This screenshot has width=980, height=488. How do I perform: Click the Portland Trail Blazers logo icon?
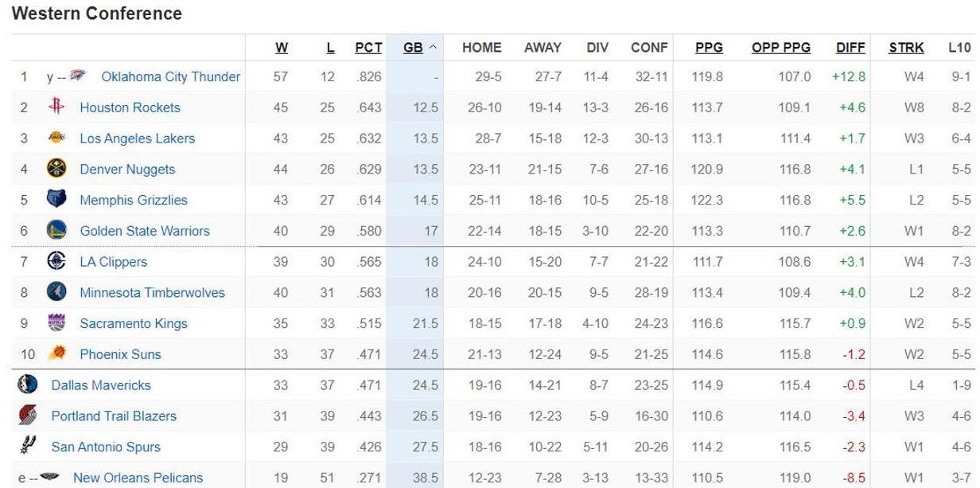(x=28, y=416)
